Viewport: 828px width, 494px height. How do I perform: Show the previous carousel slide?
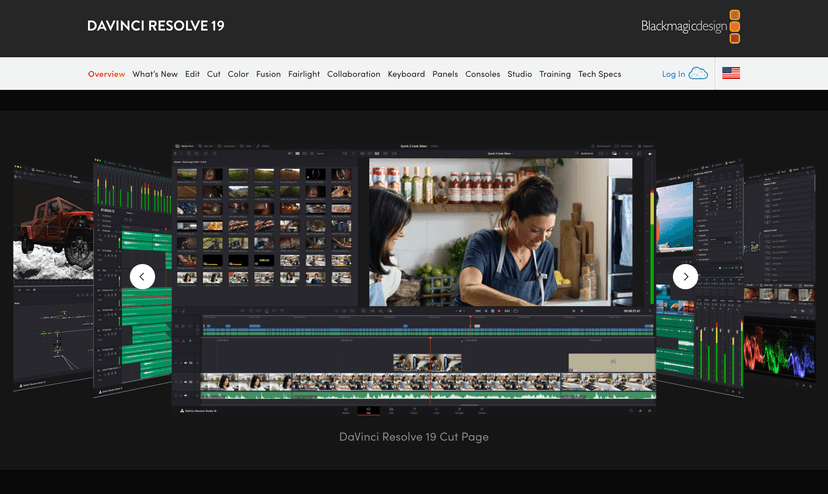point(142,276)
